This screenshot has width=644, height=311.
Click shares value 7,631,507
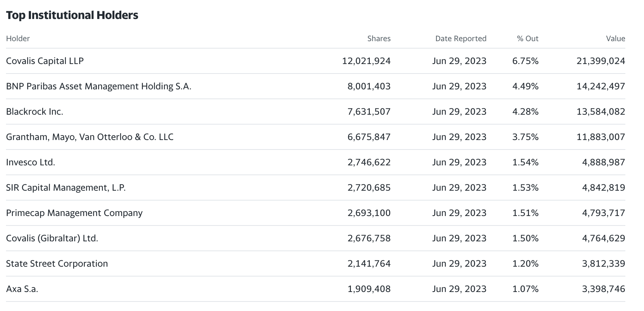[x=369, y=112]
